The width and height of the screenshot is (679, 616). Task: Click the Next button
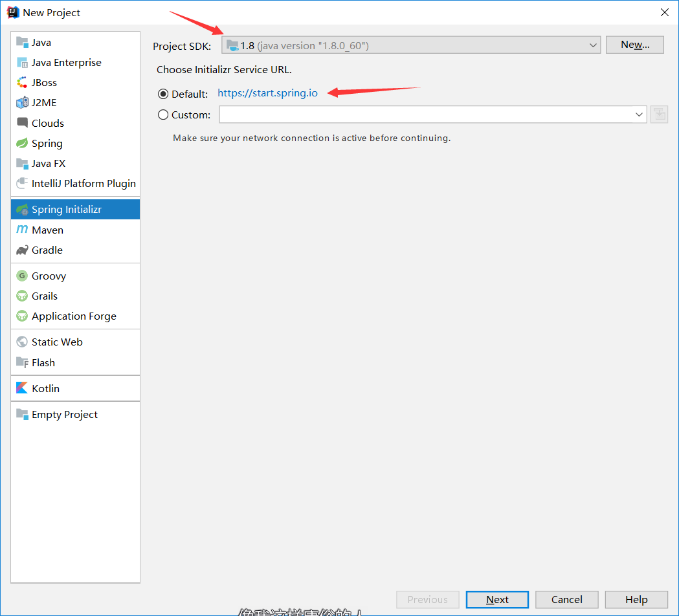click(x=497, y=600)
